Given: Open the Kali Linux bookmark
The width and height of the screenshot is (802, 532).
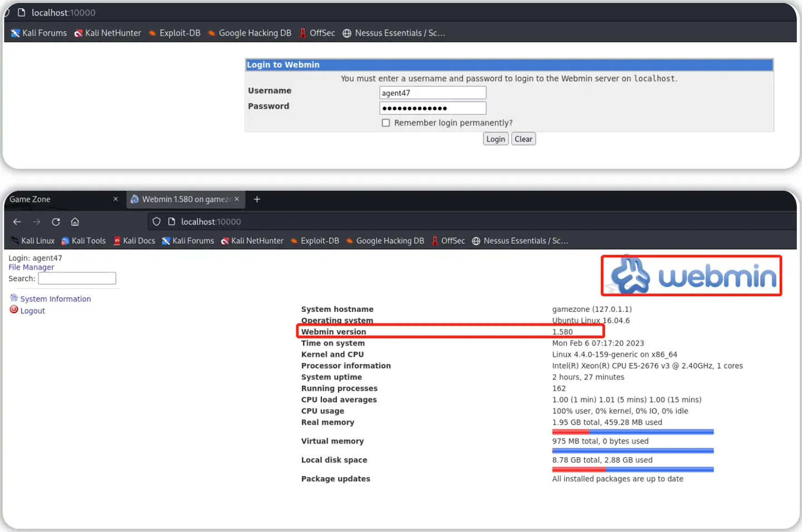Looking at the screenshot, I should coord(33,241).
